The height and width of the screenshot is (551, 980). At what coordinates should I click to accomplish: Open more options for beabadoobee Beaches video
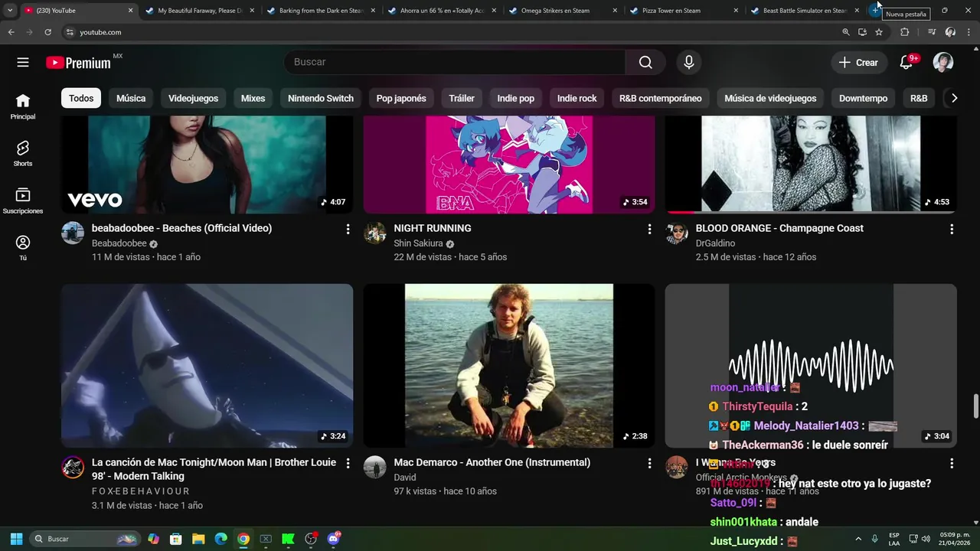[x=348, y=229]
